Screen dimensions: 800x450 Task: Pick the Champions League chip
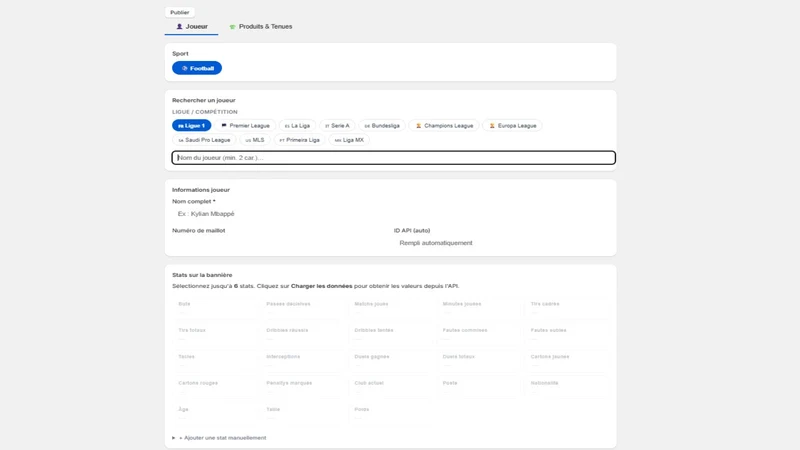(x=444, y=126)
